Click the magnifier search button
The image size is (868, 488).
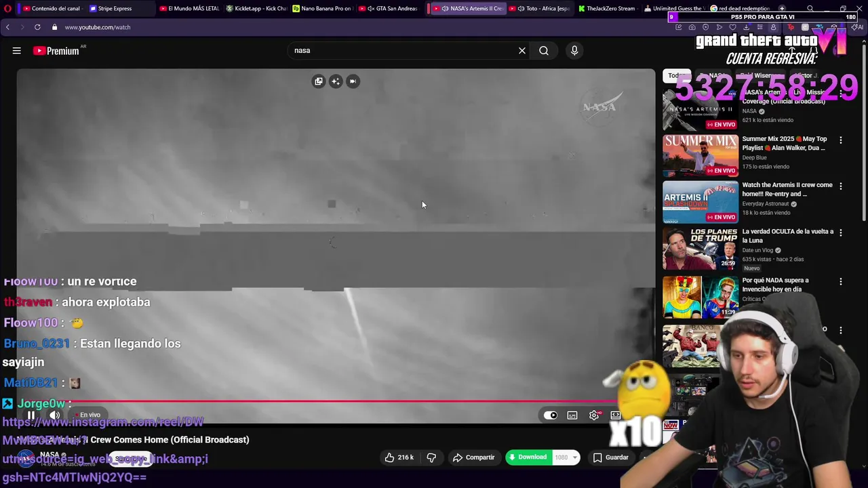(544, 51)
